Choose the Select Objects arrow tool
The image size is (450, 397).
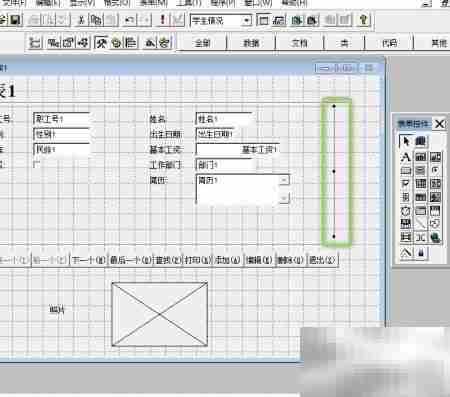click(406, 141)
